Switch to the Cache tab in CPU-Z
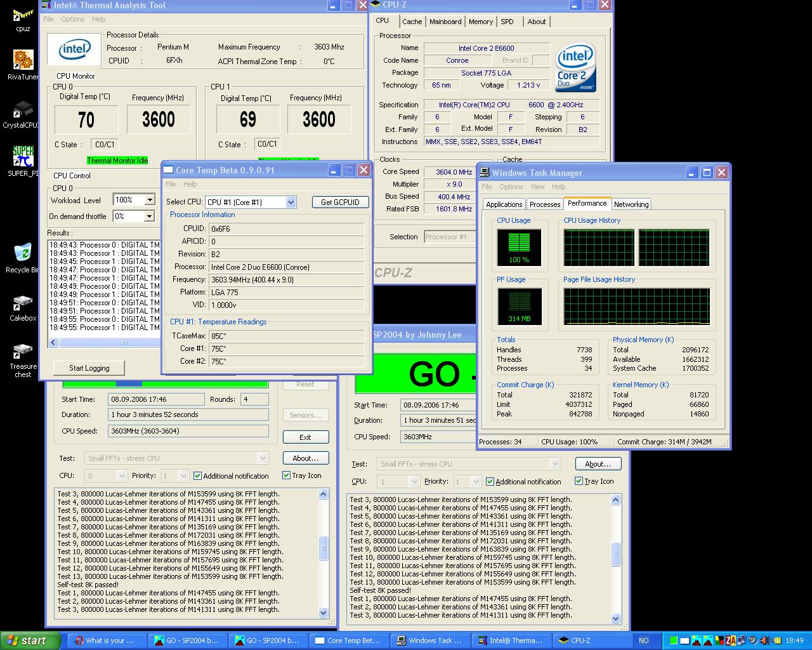 [412, 22]
